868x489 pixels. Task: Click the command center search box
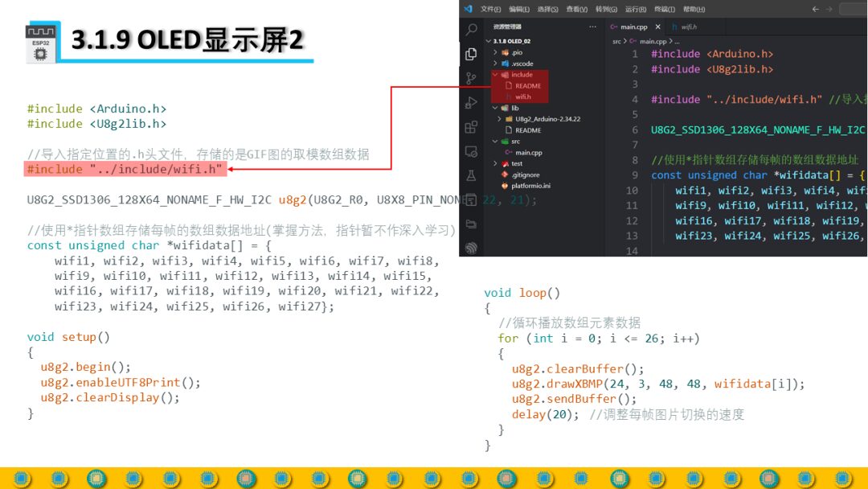point(854,9)
